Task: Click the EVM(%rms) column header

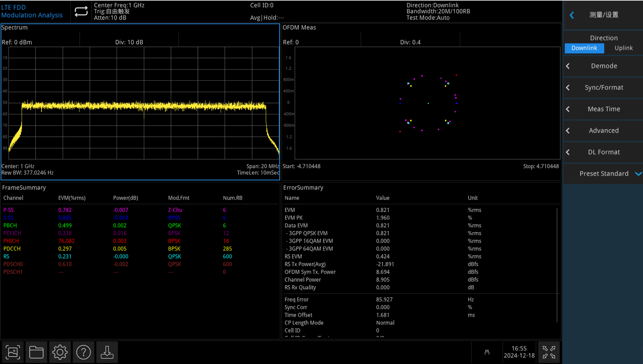Action: coord(72,198)
